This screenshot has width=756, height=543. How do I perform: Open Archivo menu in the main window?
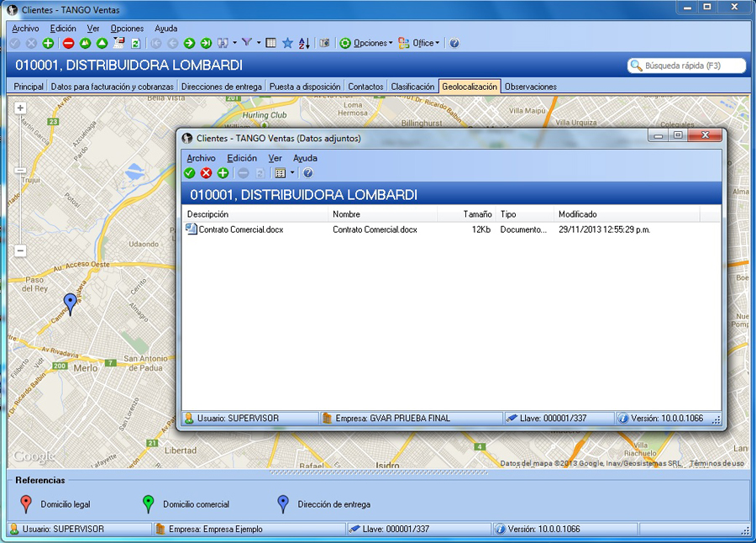coord(25,29)
